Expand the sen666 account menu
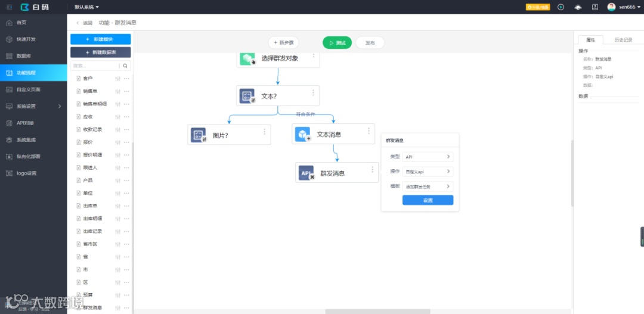Image resolution: width=644 pixels, height=314 pixels. click(630, 7)
